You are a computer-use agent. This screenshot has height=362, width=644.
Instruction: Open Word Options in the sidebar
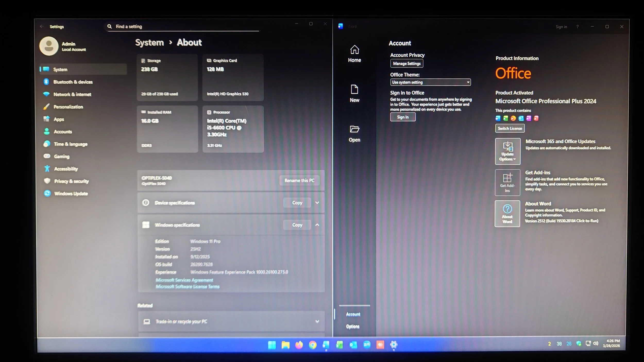(352, 326)
